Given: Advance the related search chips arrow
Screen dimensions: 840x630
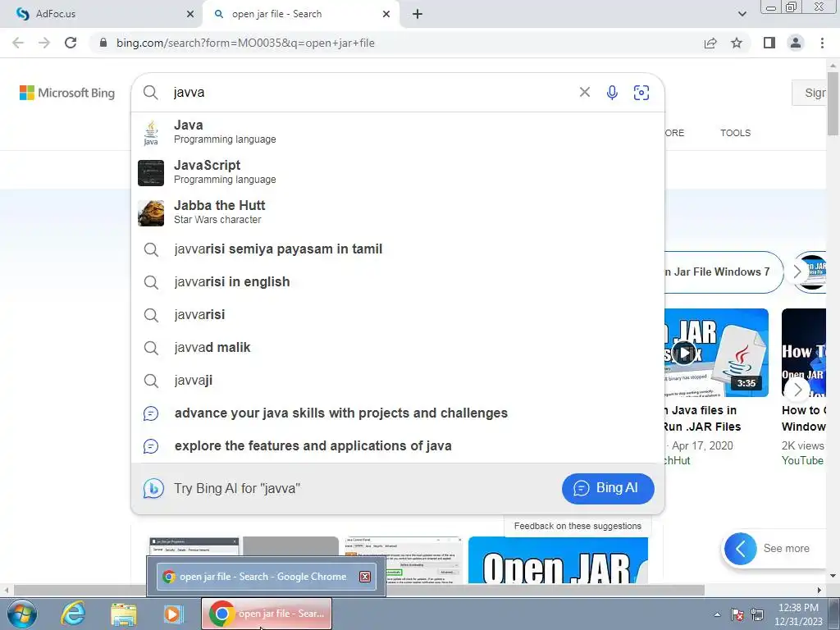Looking at the screenshot, I should pyautogui.click(x=797, y=272).
